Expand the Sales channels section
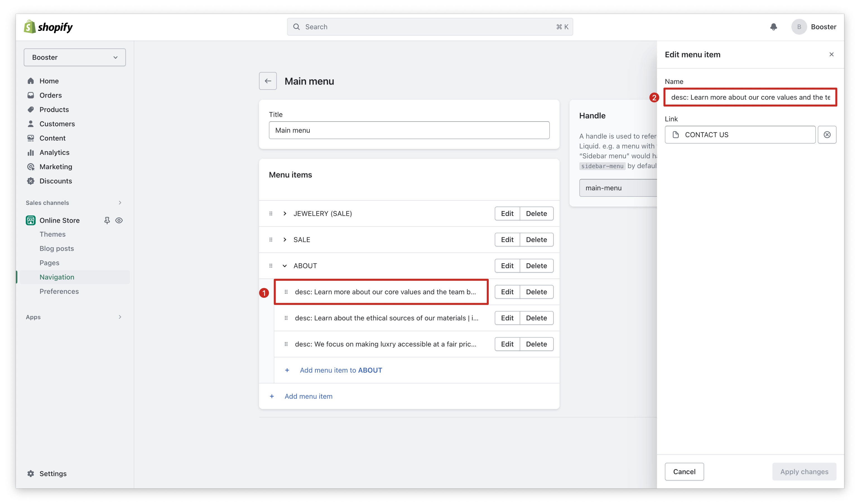 point(120,203)
